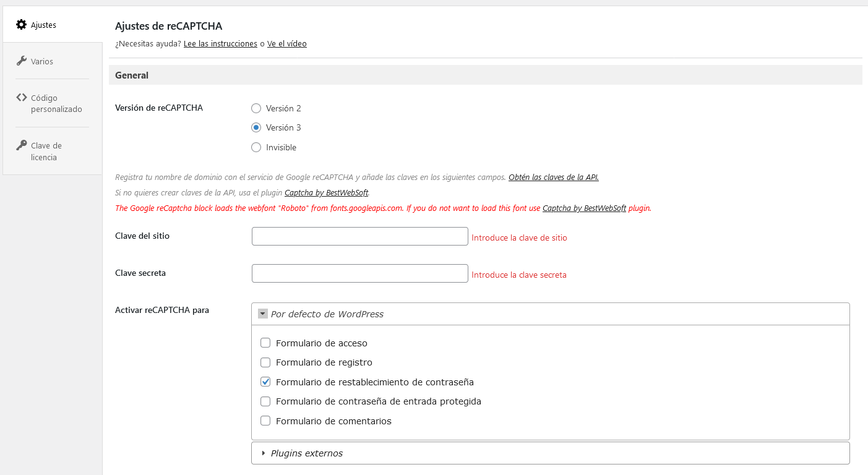Image resolution: width=868 pixels, height=475 pixels.
Task: Open the Lee las instrucciones link
Action: [x=220, y=44]
